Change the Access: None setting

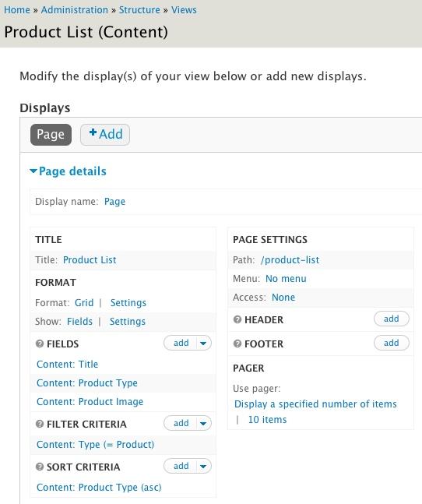(x=283, y=298)
